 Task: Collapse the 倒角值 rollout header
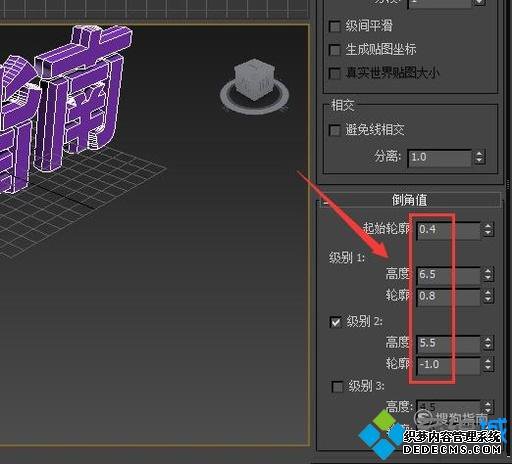tap(409, 200)
